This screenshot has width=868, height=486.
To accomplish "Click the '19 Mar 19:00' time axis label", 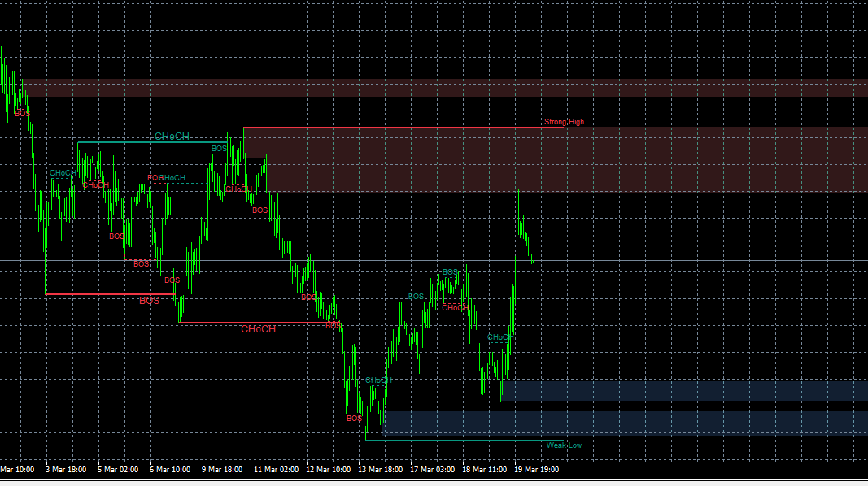I will tap(536, 470).
